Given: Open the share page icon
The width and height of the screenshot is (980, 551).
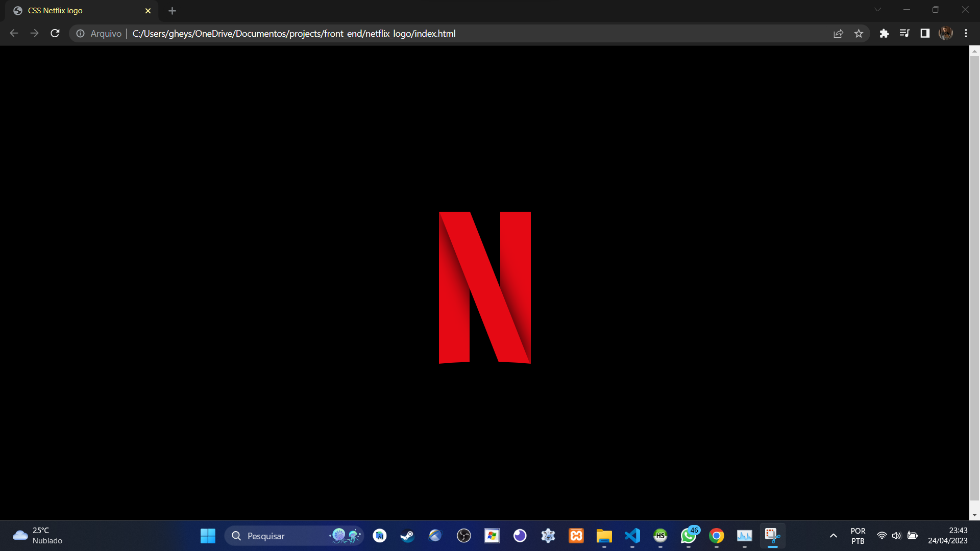Looking at the screenshot, I should 838,34.
